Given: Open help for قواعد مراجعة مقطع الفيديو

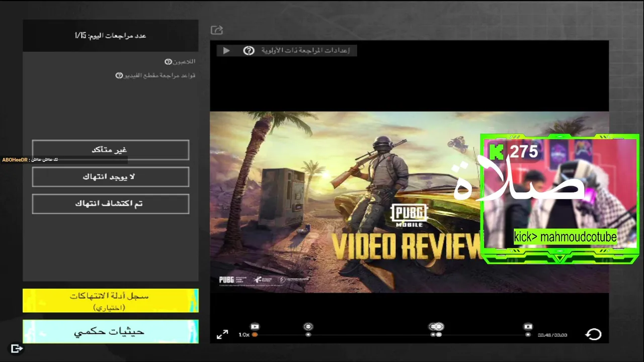Looking at the screenshot, I should click(x=119, y=75).
